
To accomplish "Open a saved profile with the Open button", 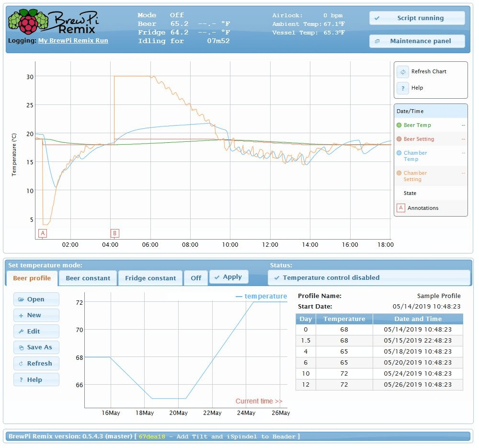I will click(36, 299).
